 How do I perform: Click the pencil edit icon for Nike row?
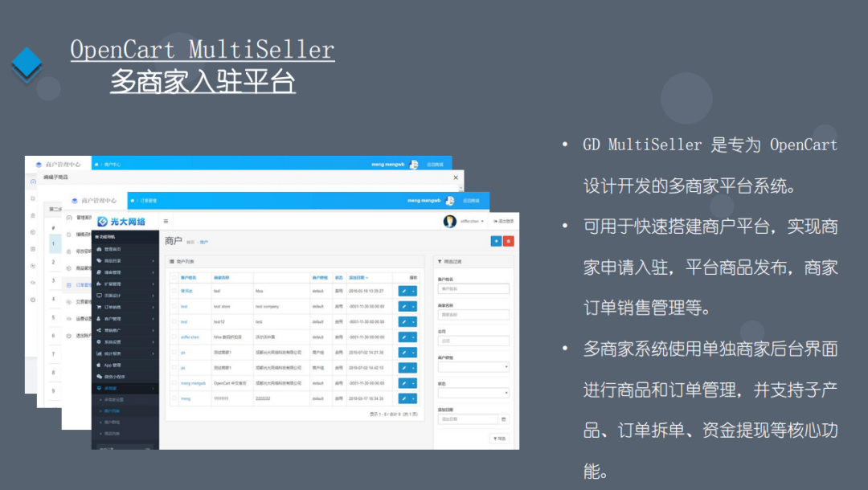click(404, 337)
